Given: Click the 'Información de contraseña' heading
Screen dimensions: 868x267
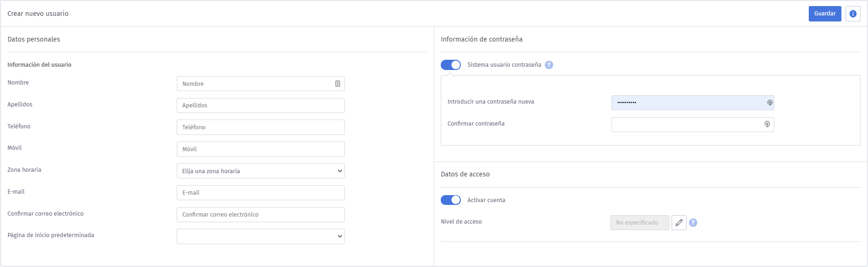Looking at the screenshot, I should [481, 39].
